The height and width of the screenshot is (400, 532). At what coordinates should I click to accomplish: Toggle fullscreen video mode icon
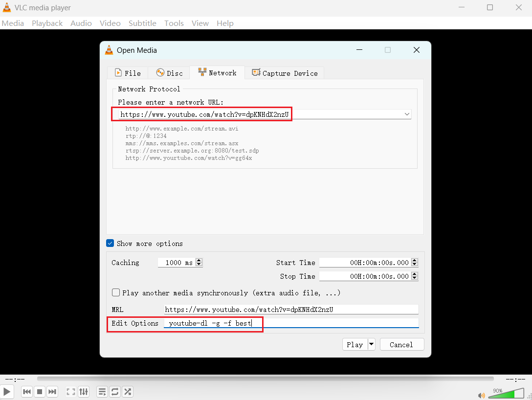[x=70, y=392]
